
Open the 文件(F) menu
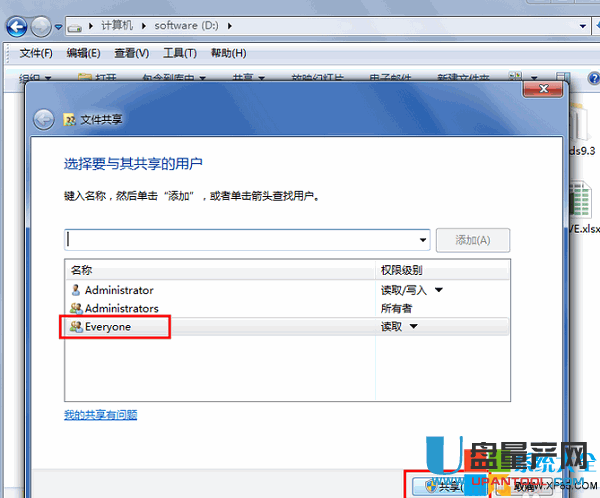point(36,53)
